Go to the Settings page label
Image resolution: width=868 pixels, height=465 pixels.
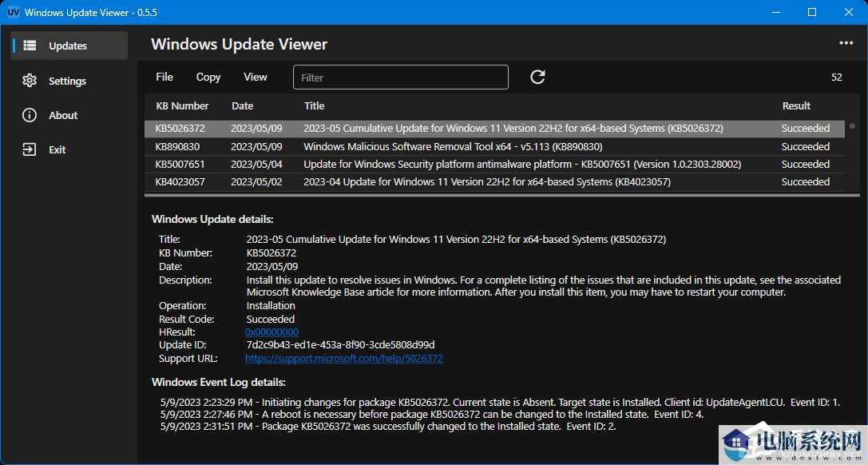point(68,81)
